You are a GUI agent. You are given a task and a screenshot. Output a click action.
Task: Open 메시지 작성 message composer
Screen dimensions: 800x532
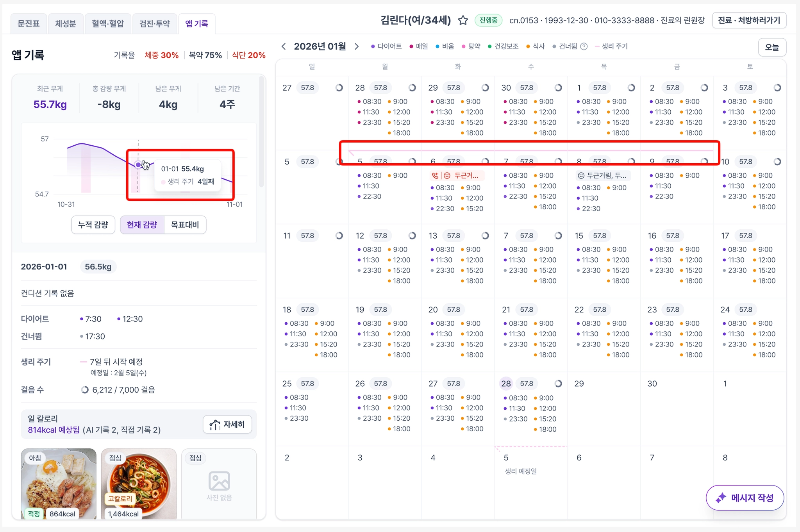click(745, 498)
